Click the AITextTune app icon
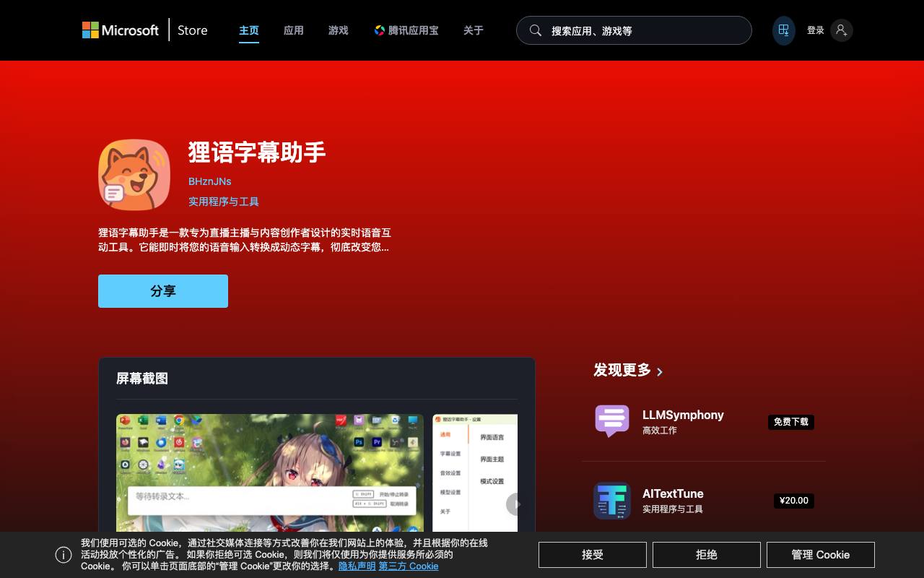 pos(612,501)
